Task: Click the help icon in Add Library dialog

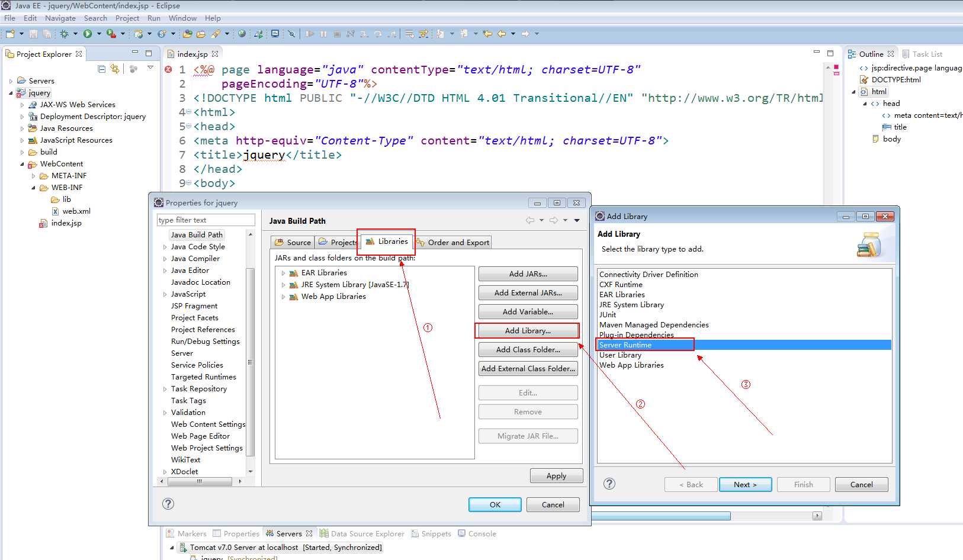Action: (609, 484)
